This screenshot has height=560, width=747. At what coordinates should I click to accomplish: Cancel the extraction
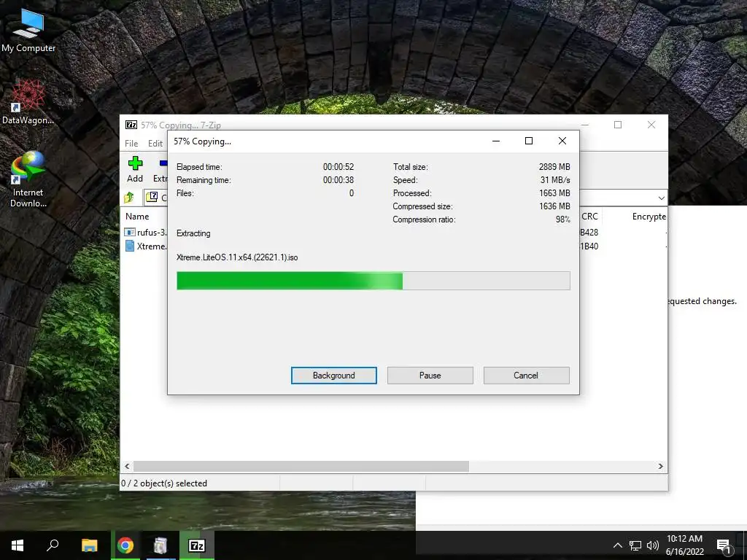(x=526, y=376)
